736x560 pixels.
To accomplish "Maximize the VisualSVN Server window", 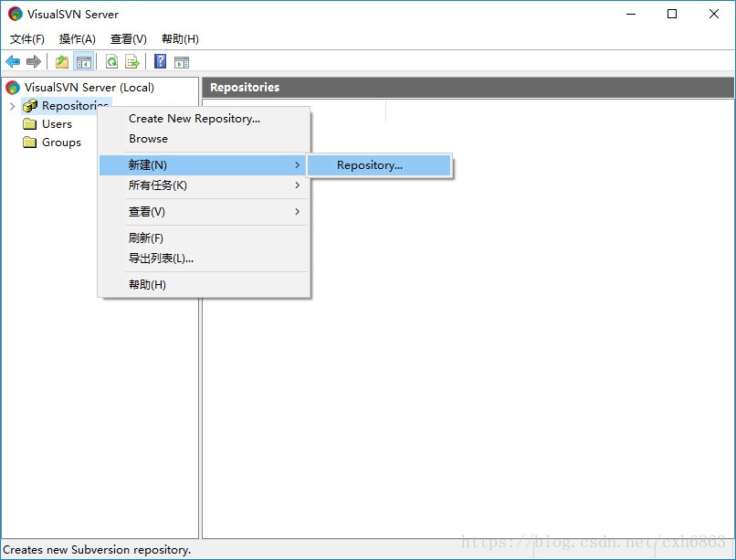I will [672, 14].
